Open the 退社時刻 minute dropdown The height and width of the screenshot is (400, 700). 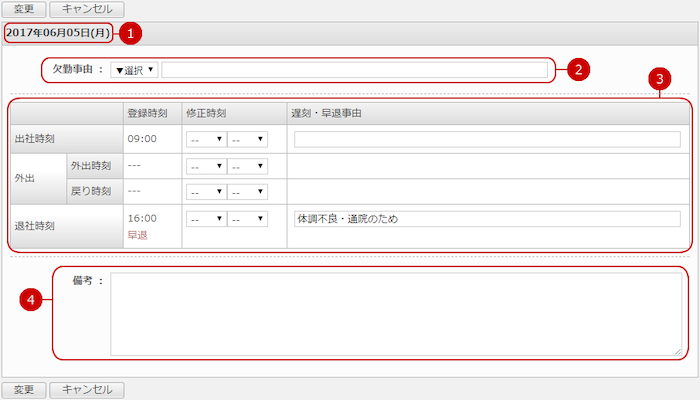point(247,218)
